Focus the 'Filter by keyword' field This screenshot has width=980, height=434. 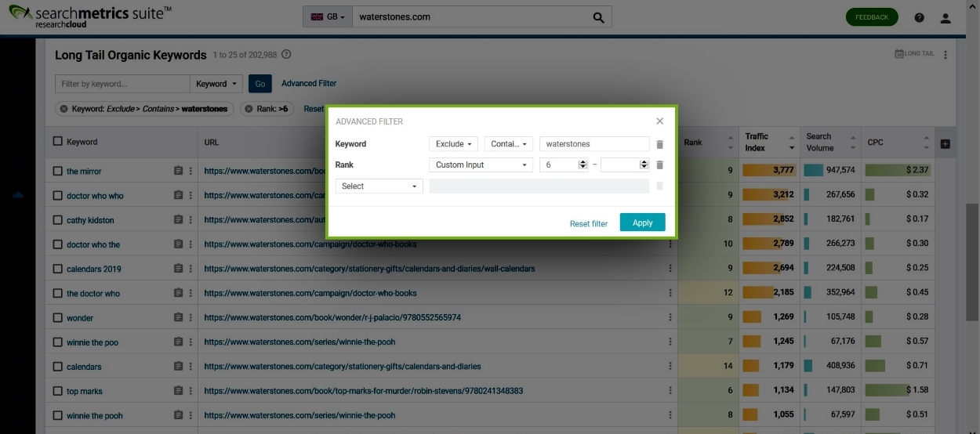click(122, 84)
